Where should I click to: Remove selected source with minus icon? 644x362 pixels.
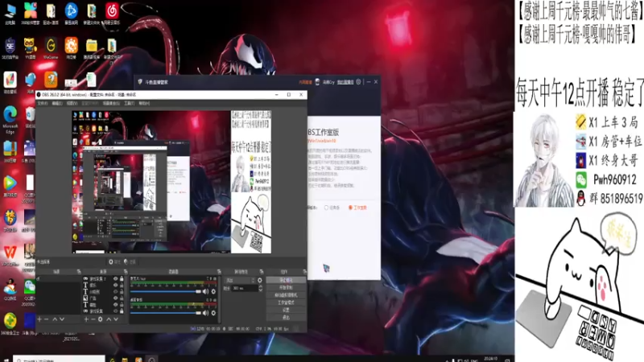pyautogui.click(x=93, y=319)
